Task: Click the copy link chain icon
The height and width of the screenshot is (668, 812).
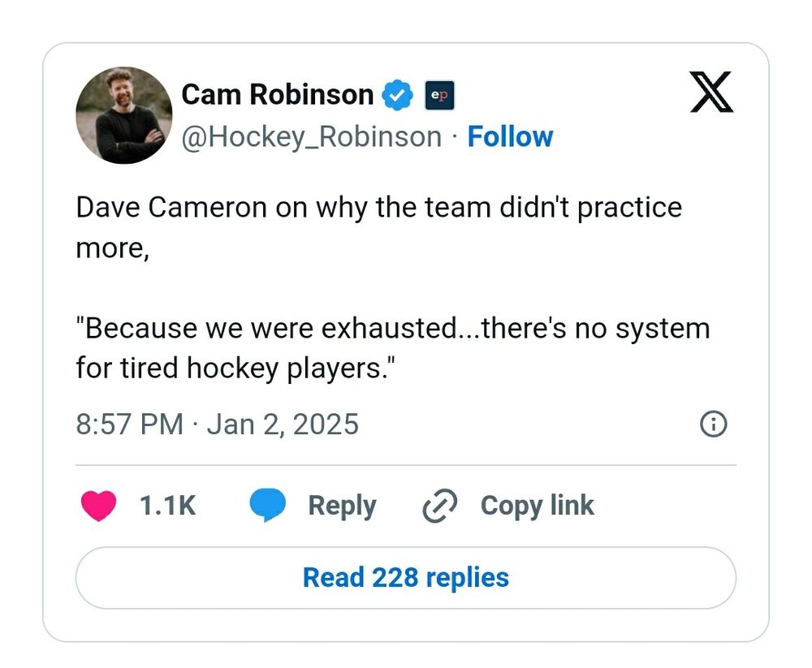Action: point(440,506)
